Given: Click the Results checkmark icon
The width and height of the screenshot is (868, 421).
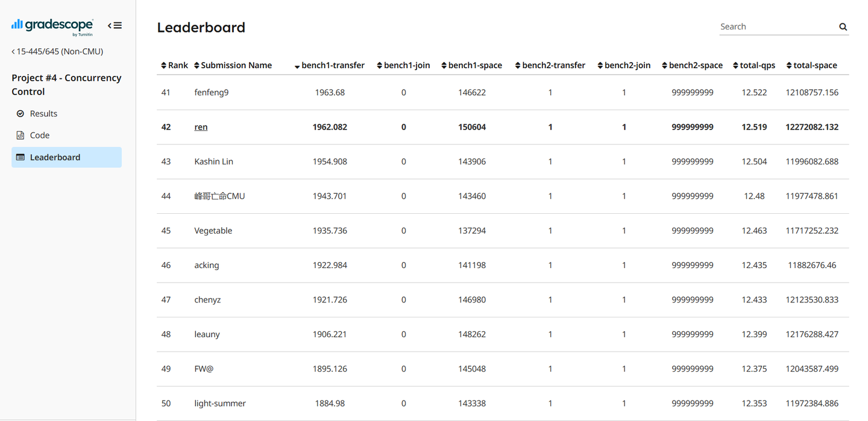Looking at the screenshot, I should (x=20, y=114).
